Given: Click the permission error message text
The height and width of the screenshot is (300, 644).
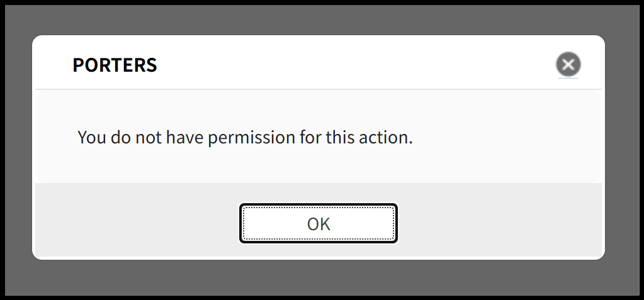Looking at the screenshot, I should 245,137.
